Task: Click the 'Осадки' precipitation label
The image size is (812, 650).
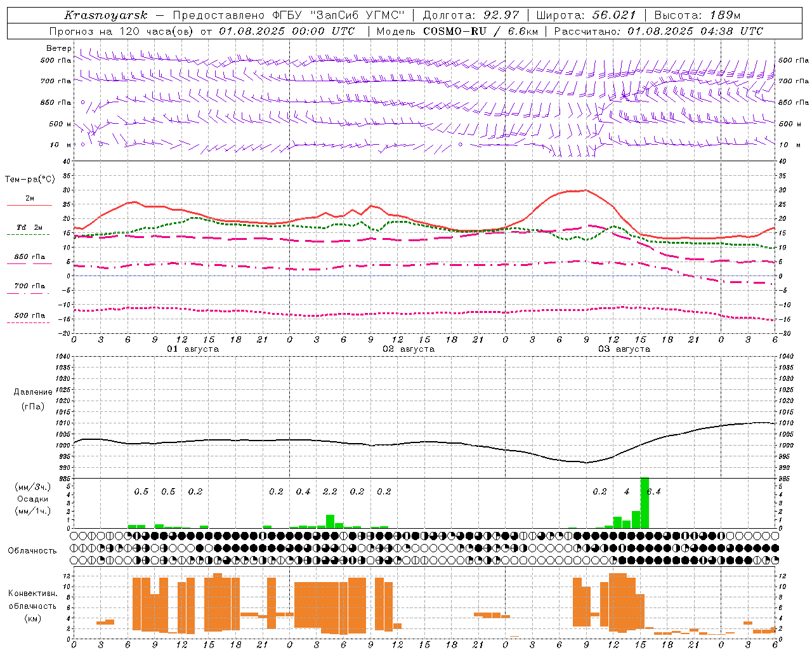Action: pyautogui.click(x=33, y=499)
